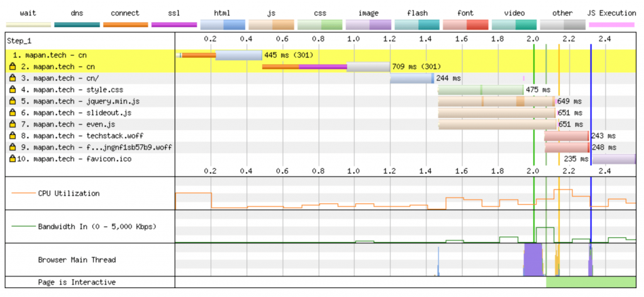Click the css legend label
Viewport: 644px width, 297px height.
pyautogui.click(x=319, y=13)
